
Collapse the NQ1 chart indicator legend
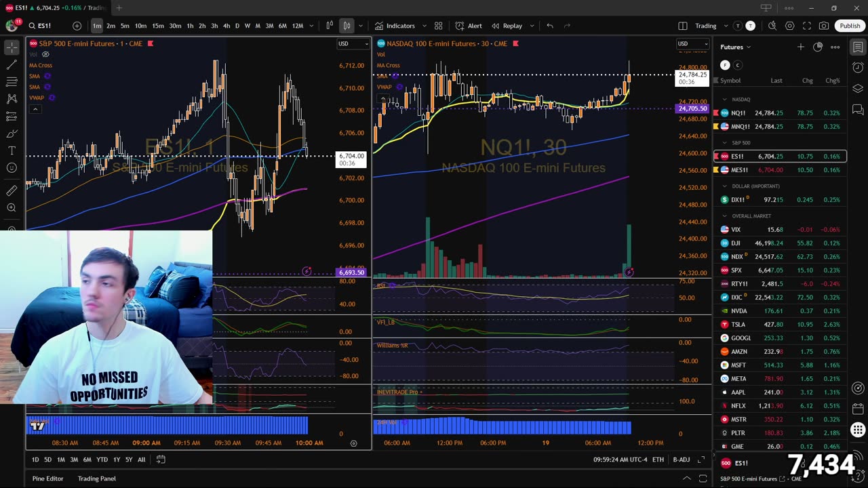pos(383,99)
